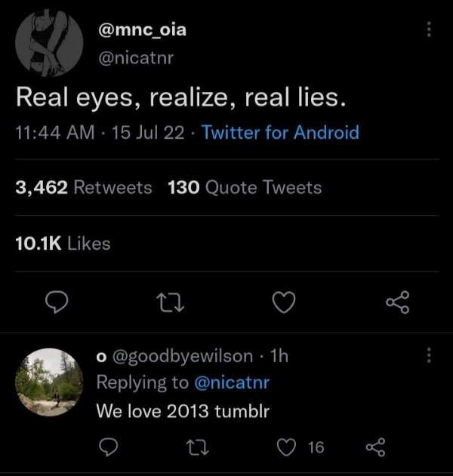View the 130 Quote Tweets list

click(x=245, y=187)
